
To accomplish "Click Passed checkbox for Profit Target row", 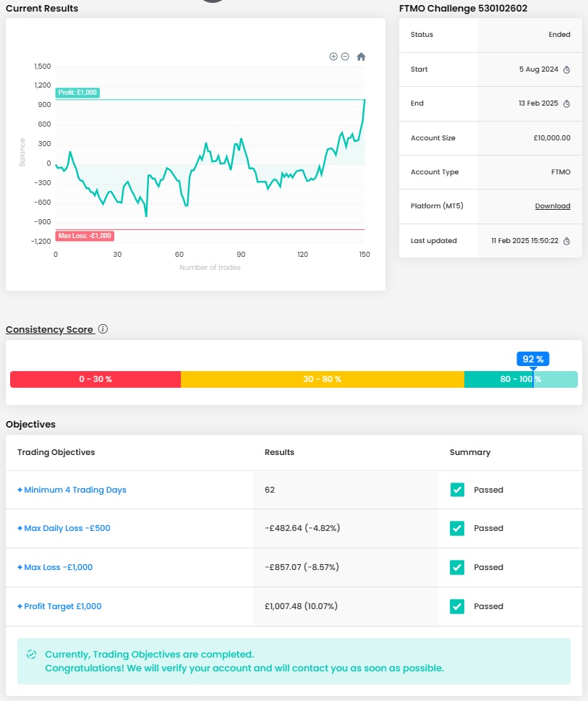I will tap(457, 607).
